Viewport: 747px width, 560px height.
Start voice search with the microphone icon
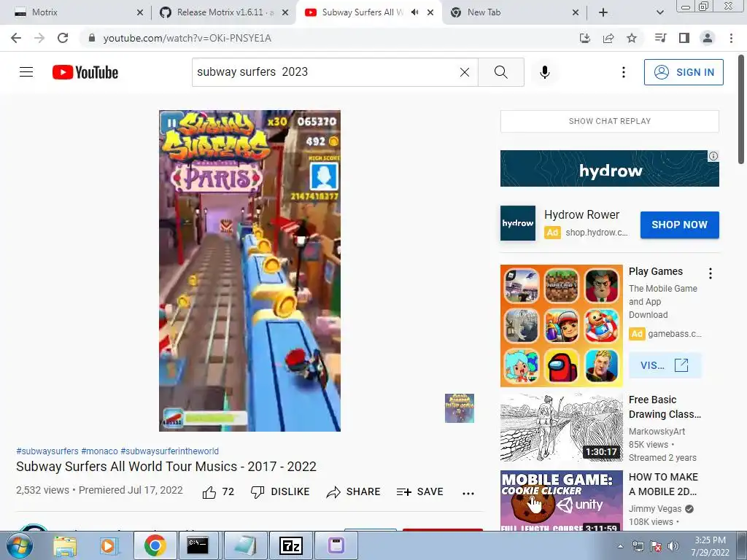click(545, 72)
